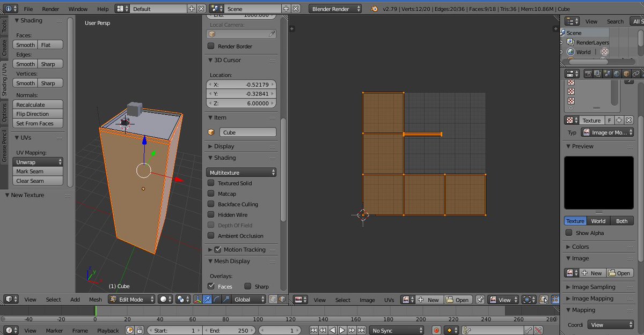Enable Hidden Wire checkbox
Image resolution: width=644 pixels, height=335 pixels.
point(211,214)
